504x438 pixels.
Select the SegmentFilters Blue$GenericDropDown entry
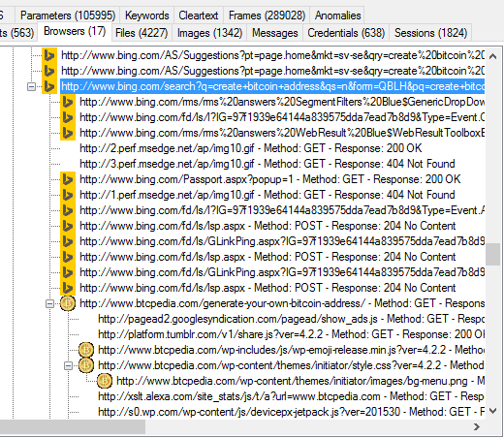282,102
